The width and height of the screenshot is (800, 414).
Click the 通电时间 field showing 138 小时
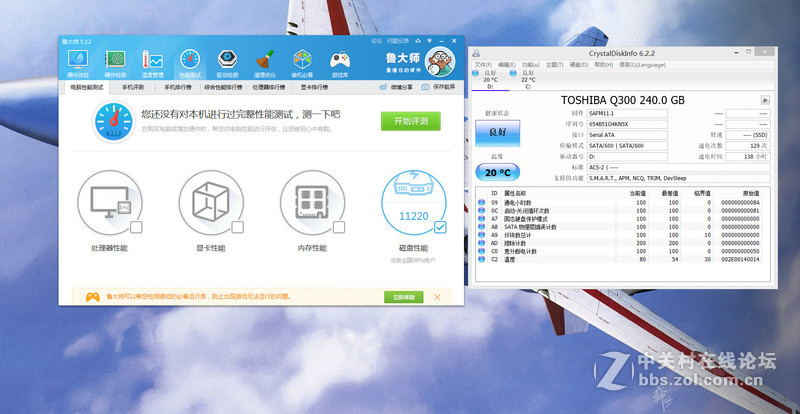pos(748,156)
